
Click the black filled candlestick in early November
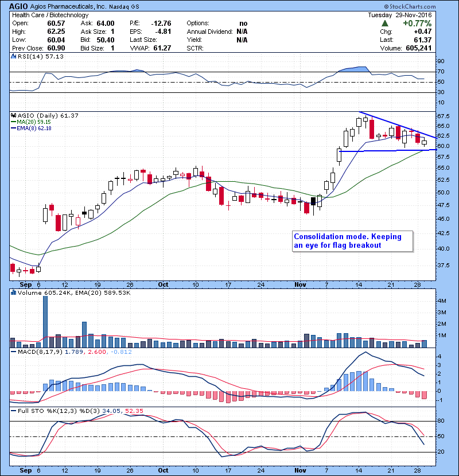[x=313, y=201]
